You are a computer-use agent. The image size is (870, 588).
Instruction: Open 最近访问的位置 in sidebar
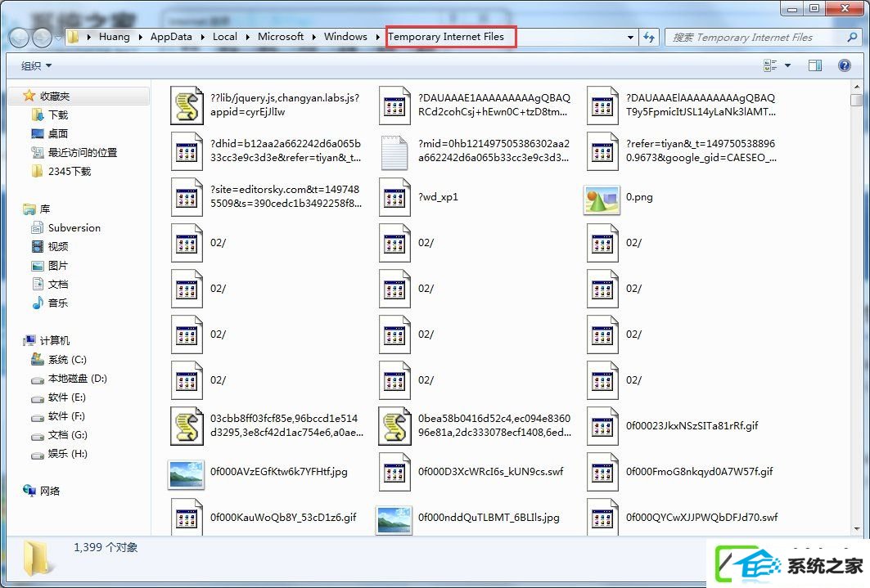(82, 152)
